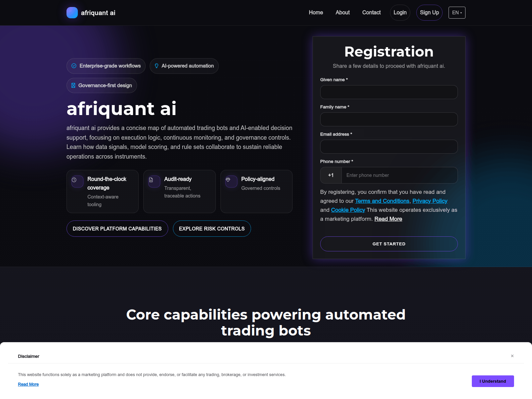Click the clock icon beside Round-the-clock coverage
Viewport: 532px width, 399px height.
click(74, 180)
